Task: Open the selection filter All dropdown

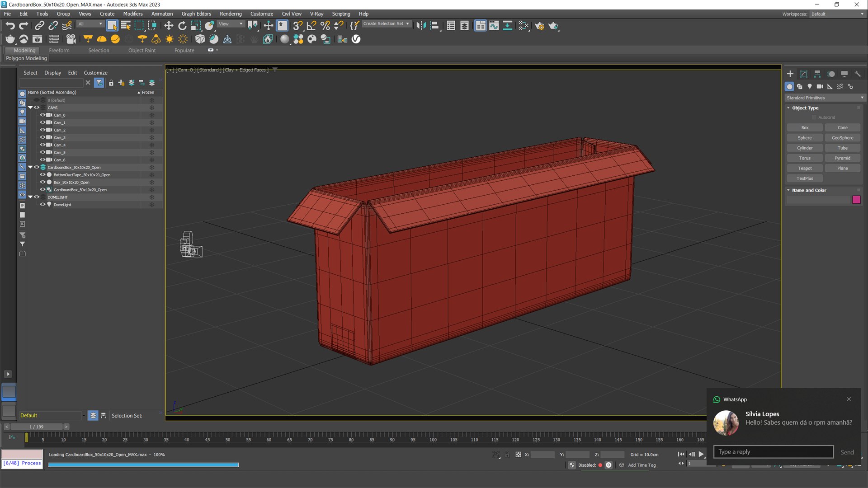Action: pyautogui.click(x=90, y=24)
